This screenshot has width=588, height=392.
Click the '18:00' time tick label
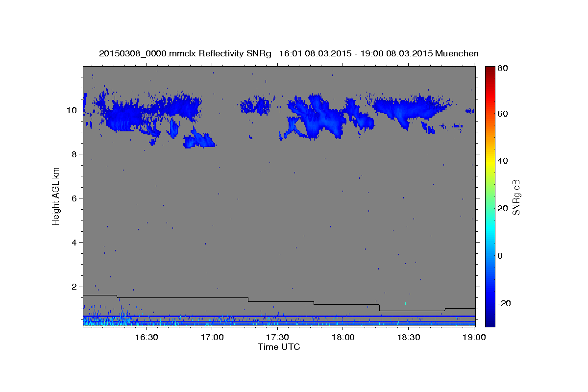(x=343, y=337)
